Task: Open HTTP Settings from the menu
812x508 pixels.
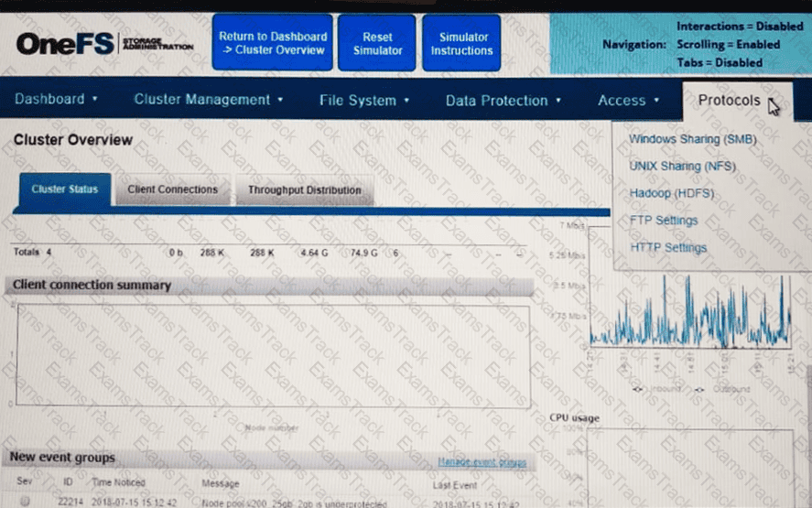Action: coord(668,248)
